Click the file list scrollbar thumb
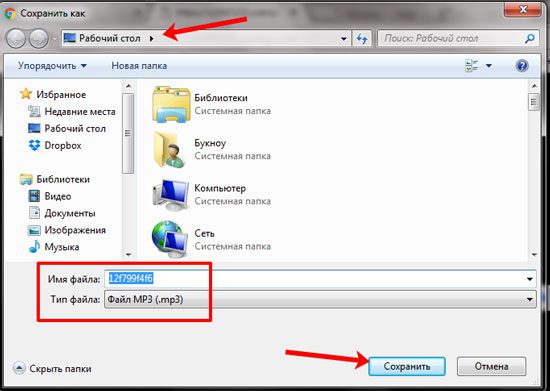550x391 pixels. (534, 102)
